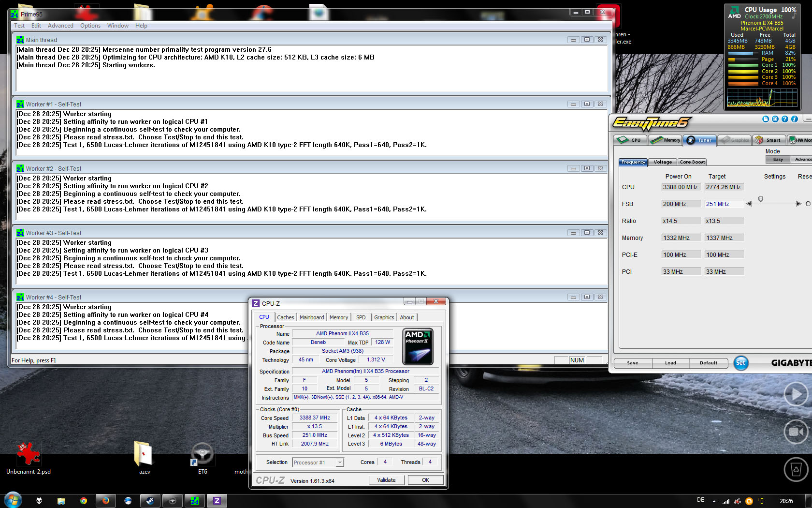812x508 pixels.
Task: Click the EasyTune6 info icon
Action: (x=794, y=119)
